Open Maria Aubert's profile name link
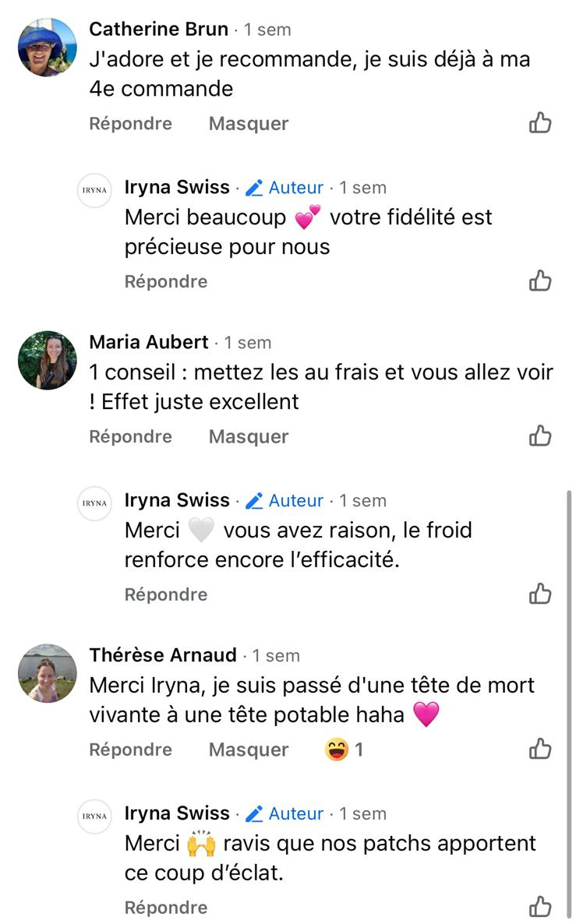 149,342
